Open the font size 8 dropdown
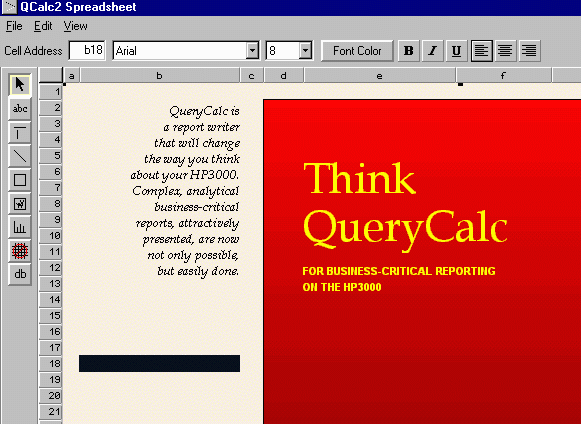The image size is (581, 424). click(305, 50)
